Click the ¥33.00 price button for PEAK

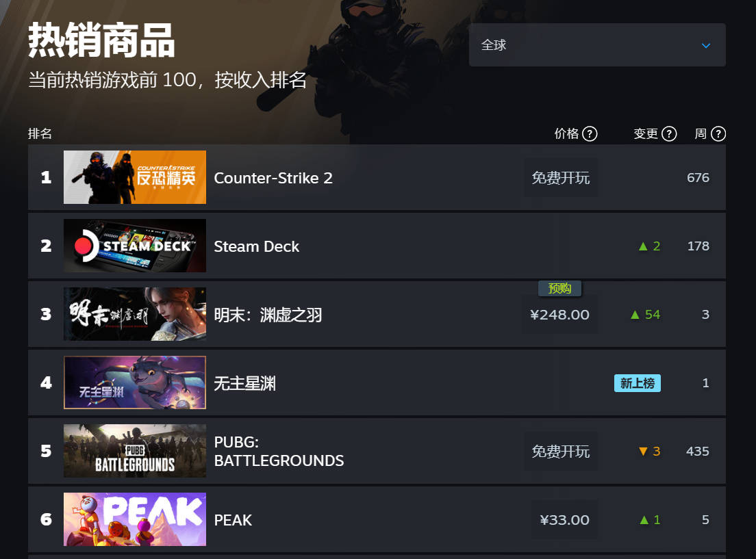564,520
